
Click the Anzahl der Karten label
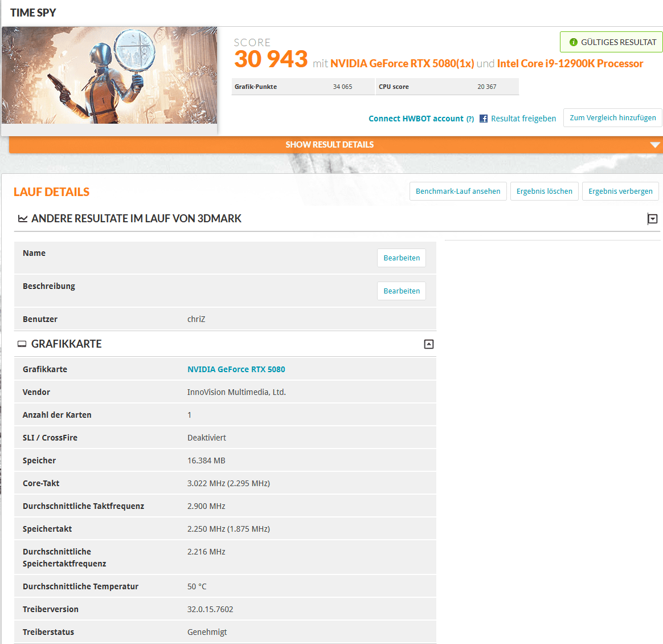(57, 415)
